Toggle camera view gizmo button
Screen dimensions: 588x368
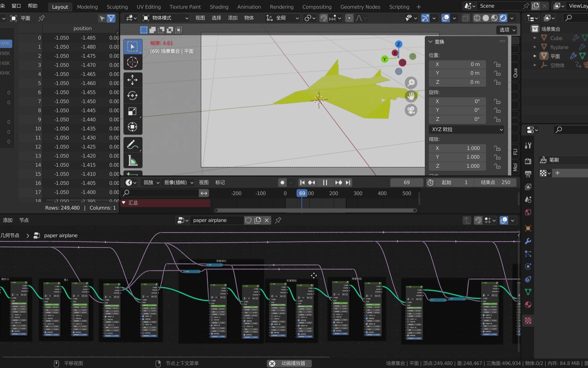tap(411, 110)
